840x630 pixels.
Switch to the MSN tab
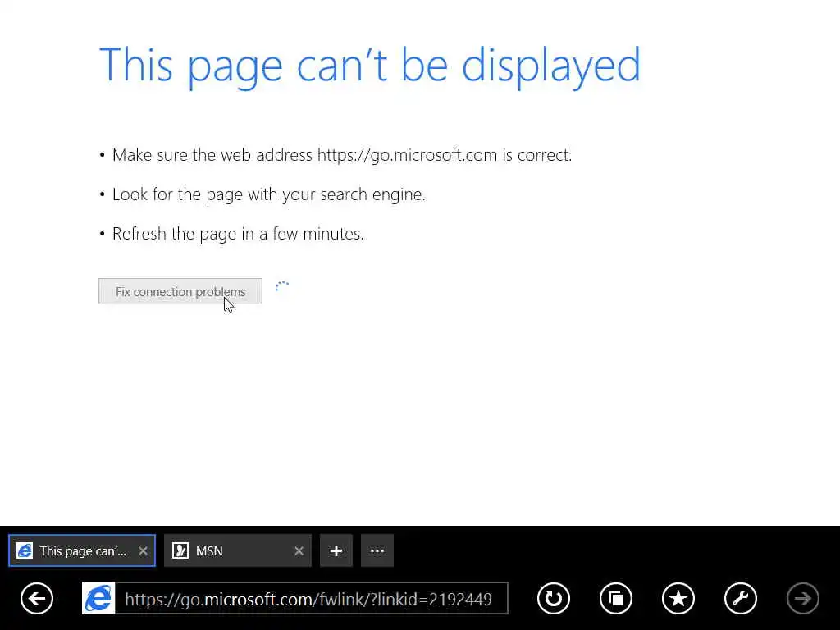pos(237,550)
